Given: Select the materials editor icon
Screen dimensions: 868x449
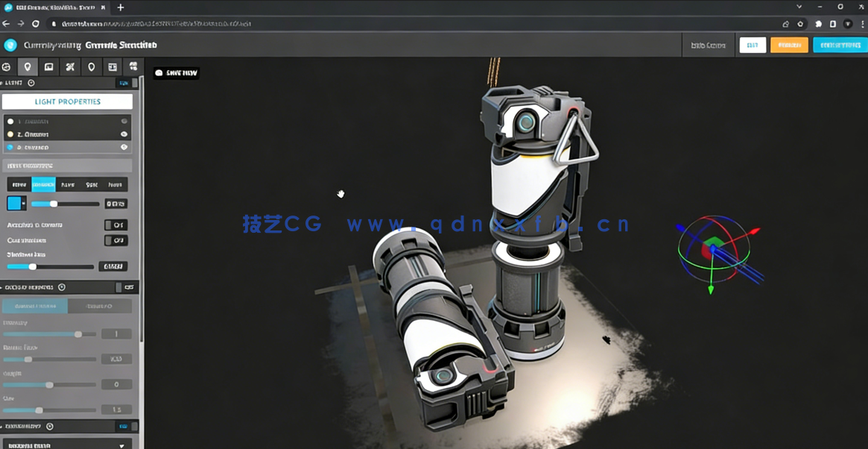Looking at the screenshot, I should 70,66.
